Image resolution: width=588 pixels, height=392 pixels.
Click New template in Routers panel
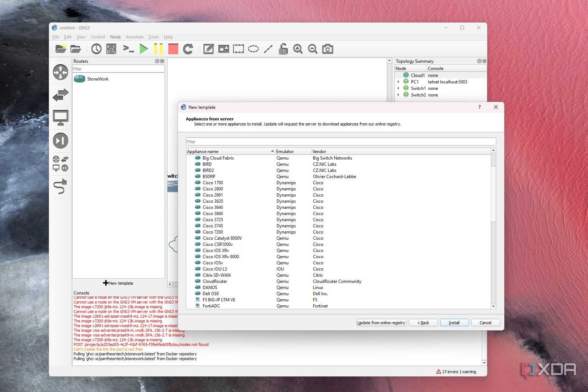coord(118,283)
